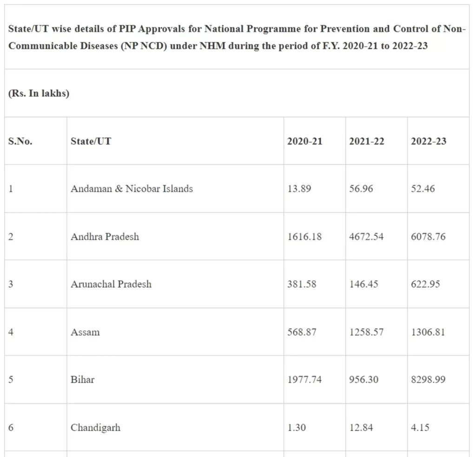
Task: Select the 2022-23 column header
Action: click(429, 141)
